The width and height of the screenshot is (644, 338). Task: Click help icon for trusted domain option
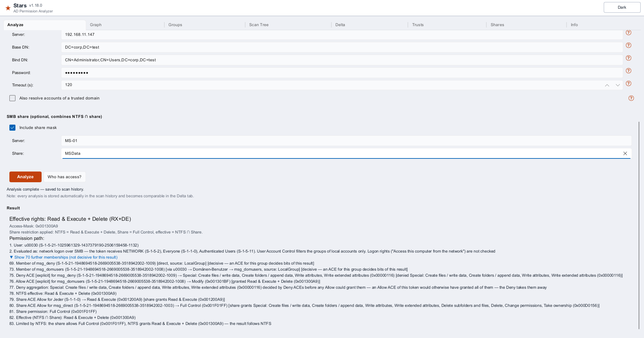[631, 98]
